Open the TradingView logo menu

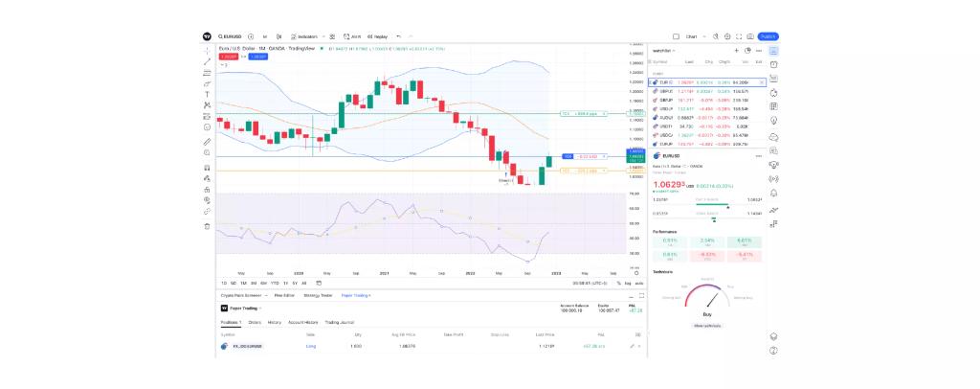pyautogui.click(x=207, y=37)
